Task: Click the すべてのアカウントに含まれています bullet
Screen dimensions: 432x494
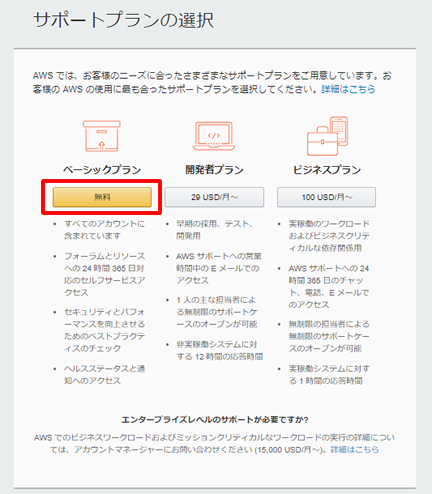Action: point(105,230)
